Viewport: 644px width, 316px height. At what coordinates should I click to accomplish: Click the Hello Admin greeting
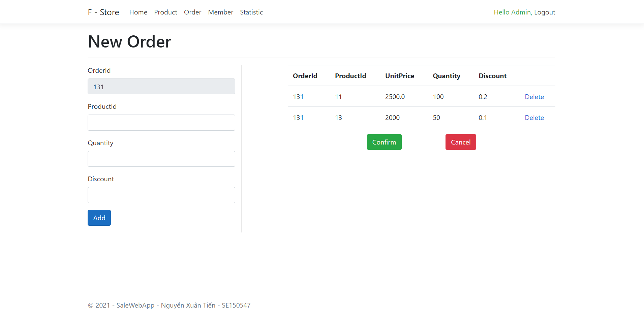[x=512, y=12]
